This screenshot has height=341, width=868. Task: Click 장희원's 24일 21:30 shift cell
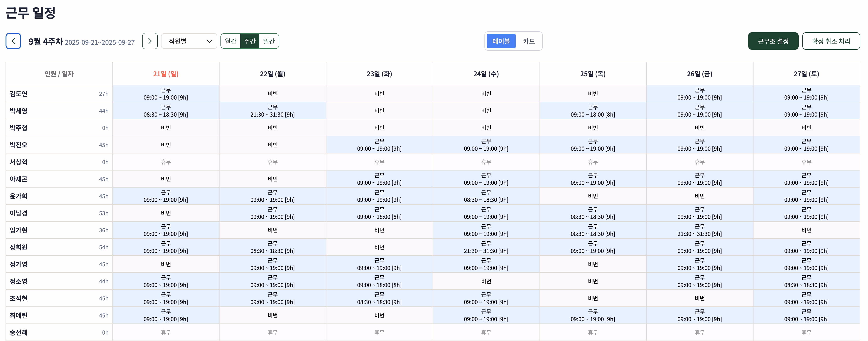tap(486, 247)
